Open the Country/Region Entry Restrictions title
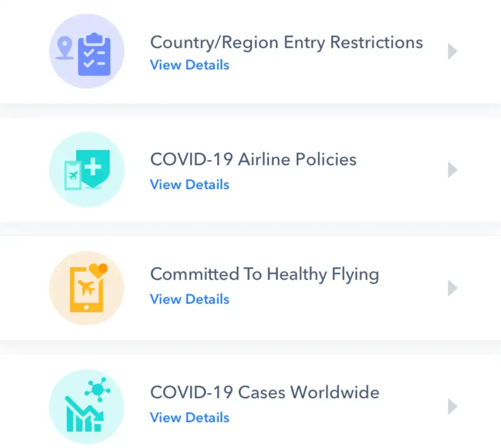 click(286, 43)
